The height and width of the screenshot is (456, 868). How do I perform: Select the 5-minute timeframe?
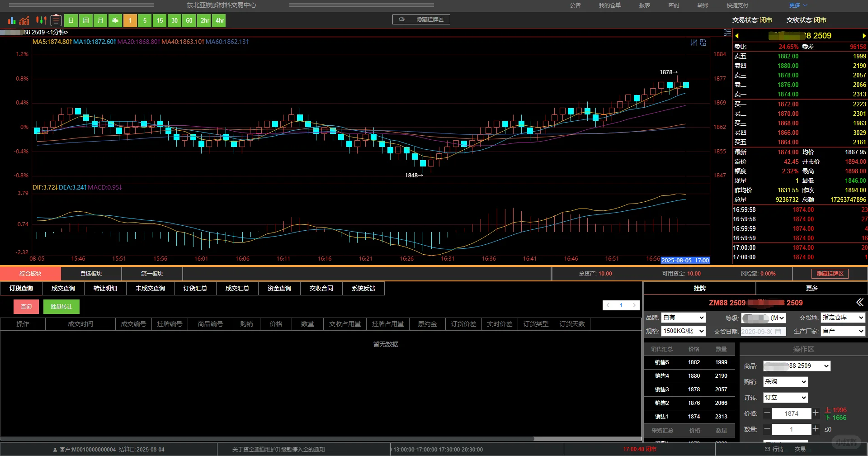(x=145, y=20)
